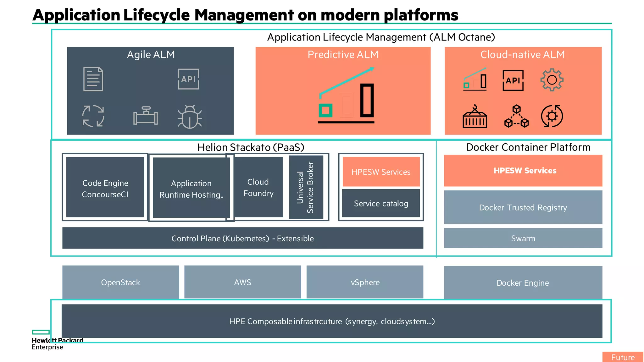This screenshot has height=362, width=644.
Task: Click the connected cubes network icon
Action: [516, 117]
